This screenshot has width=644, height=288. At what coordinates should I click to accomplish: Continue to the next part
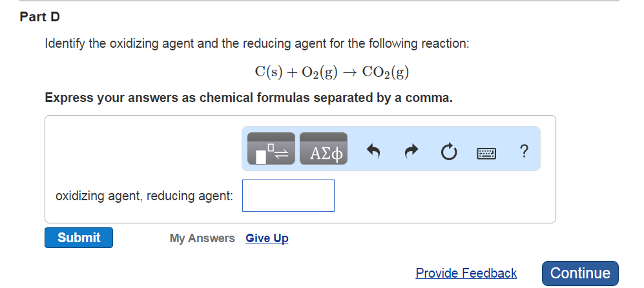click(579, 273)
